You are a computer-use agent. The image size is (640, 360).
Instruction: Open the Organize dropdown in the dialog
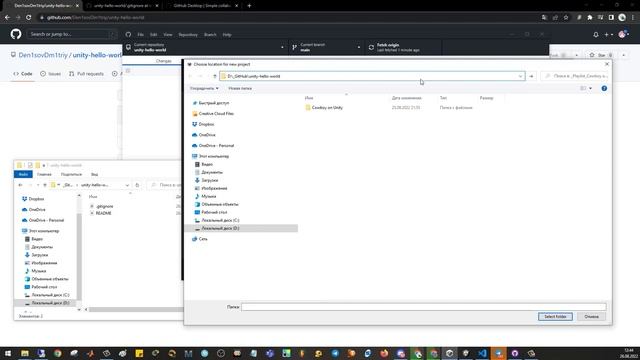coord(204,89)
